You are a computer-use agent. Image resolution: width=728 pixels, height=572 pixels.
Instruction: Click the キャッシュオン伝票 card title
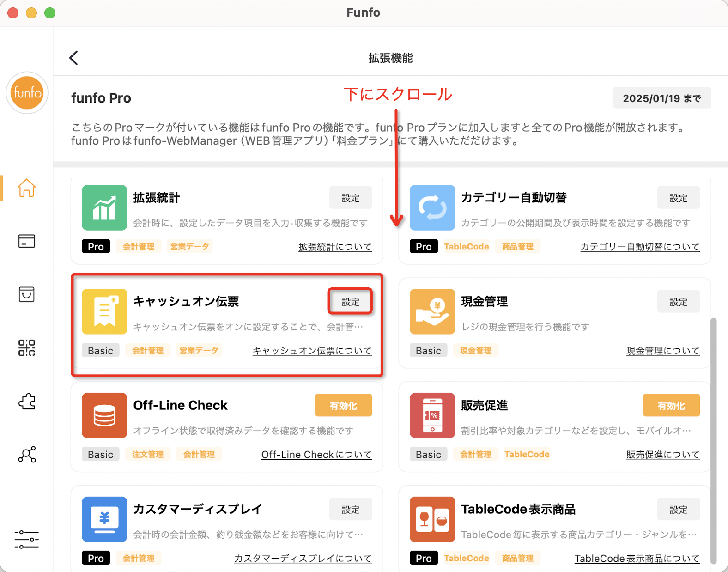[x=186, y=301]
